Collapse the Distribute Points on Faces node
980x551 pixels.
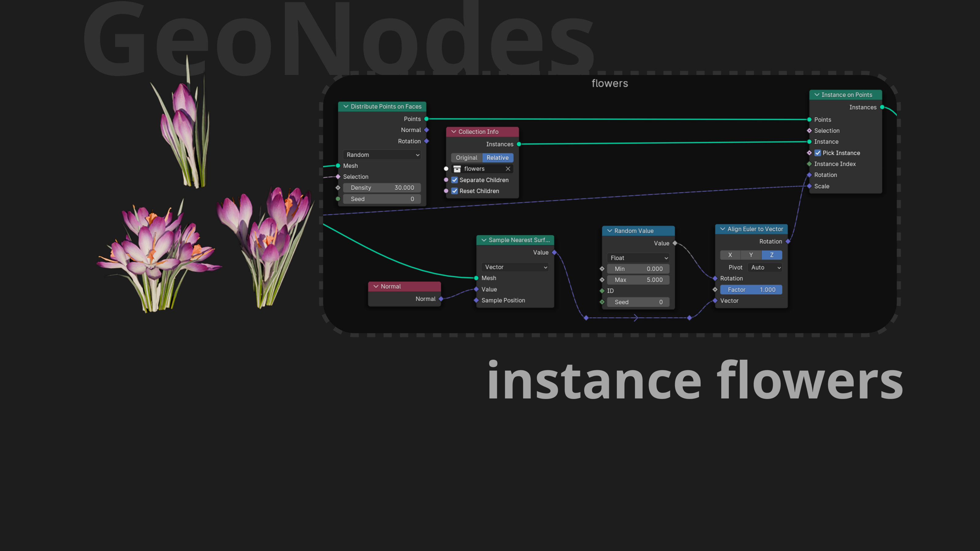click(x=346, y=107)
